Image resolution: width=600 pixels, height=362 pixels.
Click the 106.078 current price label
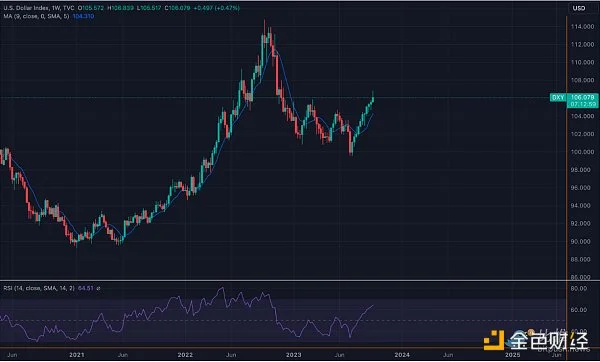583,97
